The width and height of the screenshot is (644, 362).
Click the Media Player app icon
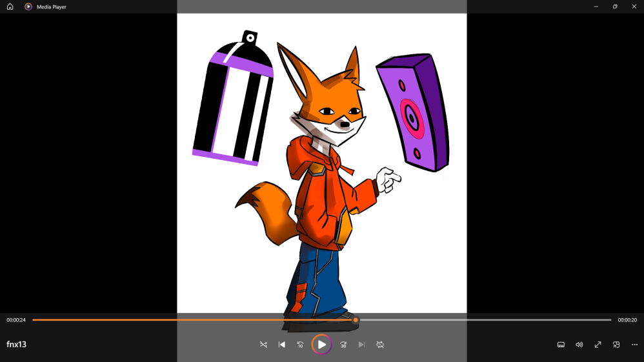click(x=28, y=6)
